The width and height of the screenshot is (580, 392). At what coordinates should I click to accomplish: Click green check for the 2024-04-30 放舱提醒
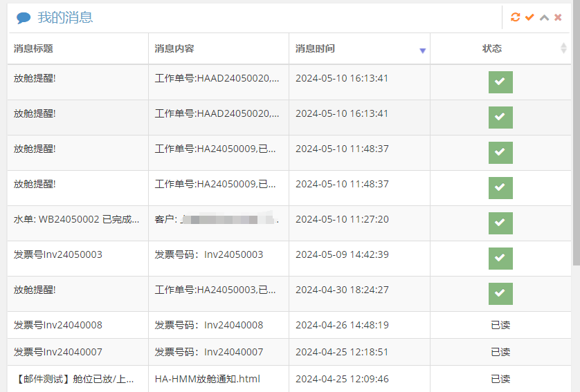coord(500,293)
